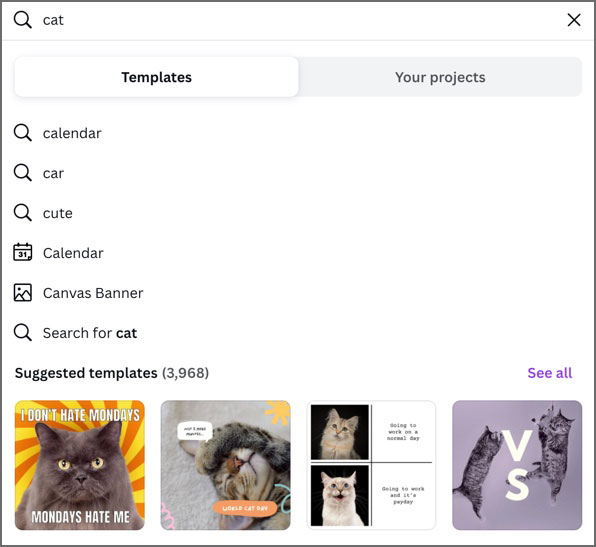Switch to the Templates tab
The height and width of the screenshot is (547, 596).
(x=157, y=77)
